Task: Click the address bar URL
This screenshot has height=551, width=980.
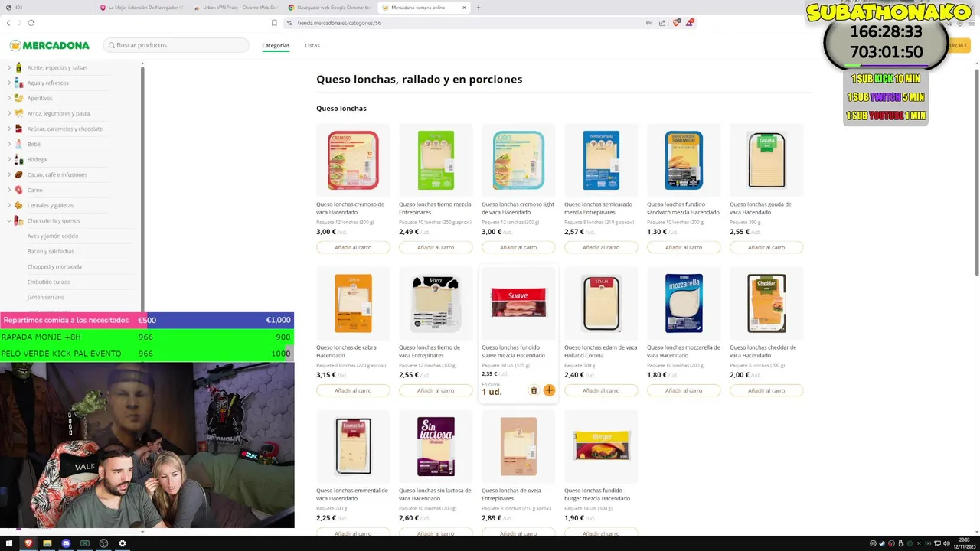Action: pos(339,23)
